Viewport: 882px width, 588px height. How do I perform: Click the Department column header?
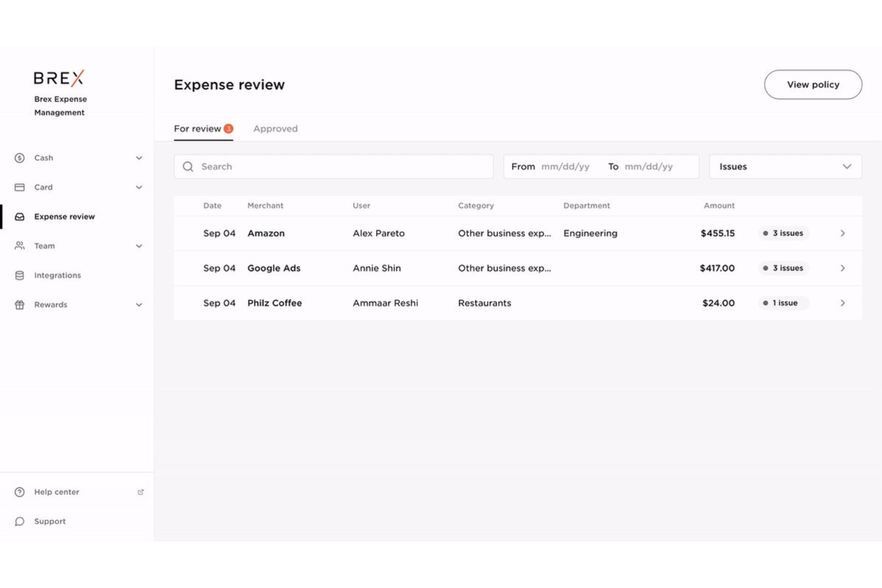586,206
